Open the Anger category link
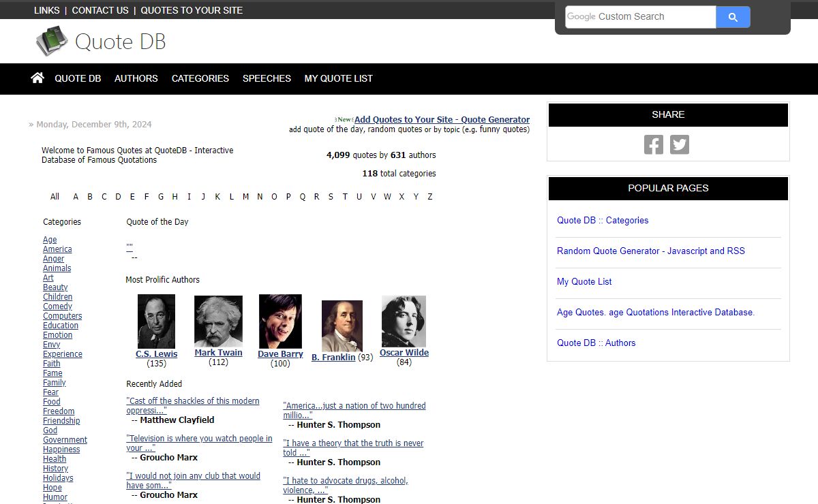Image resolution: width=818 pixels, height=504 pixels. click(53, 259)
